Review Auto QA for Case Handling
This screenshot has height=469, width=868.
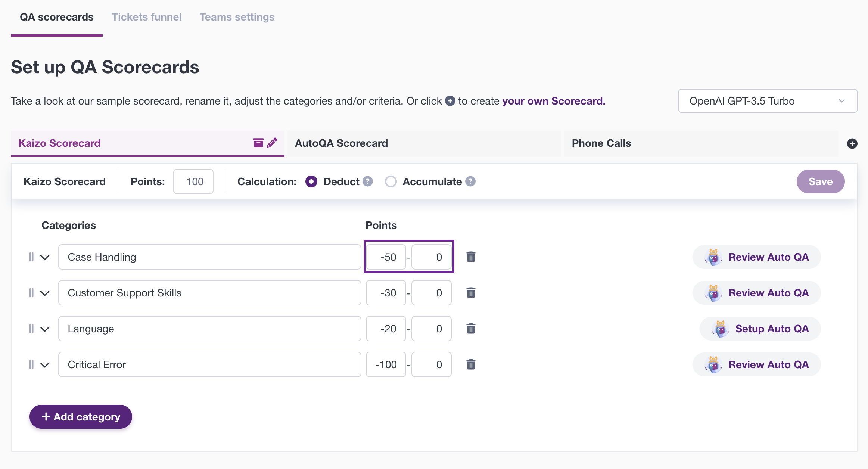pyautogui.click(x=756, y=257)
